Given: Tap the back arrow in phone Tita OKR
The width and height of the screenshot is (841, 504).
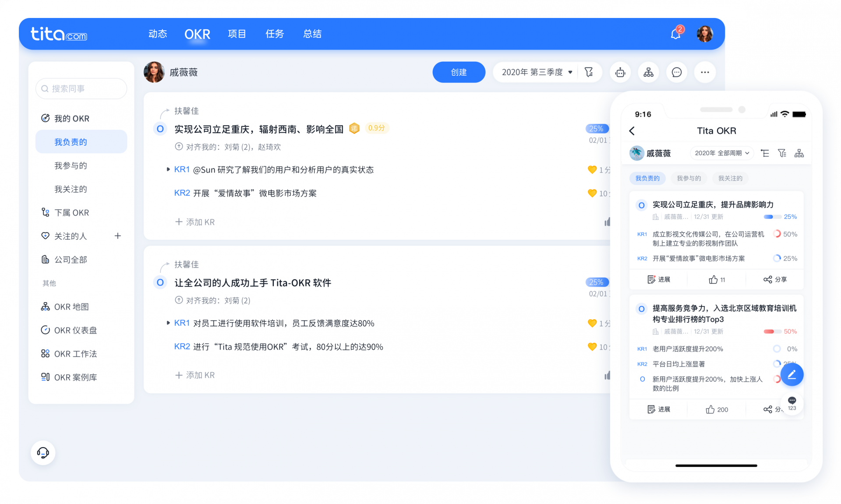Looking at the screenshot, I should coord(632,131).
